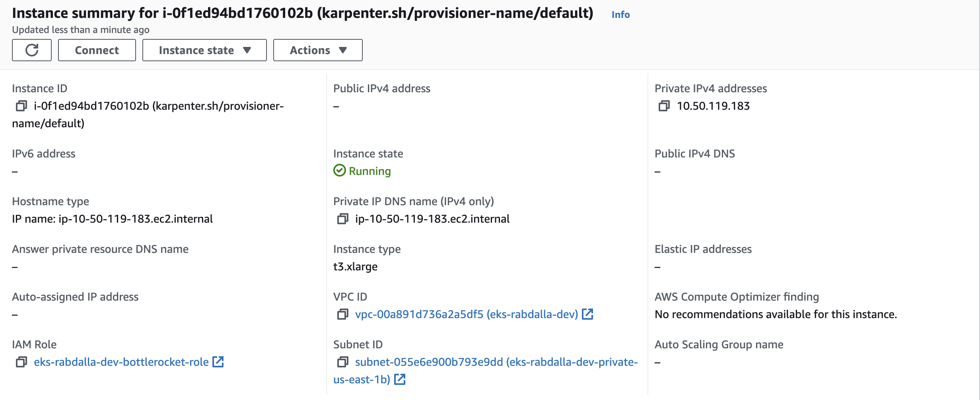Expand the Instance state dropdown
The image size is (980, 400).
point(204,50)
